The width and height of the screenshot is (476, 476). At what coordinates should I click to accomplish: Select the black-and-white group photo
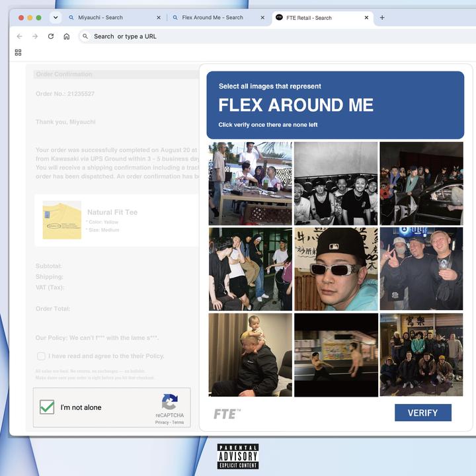pos(336,184)
